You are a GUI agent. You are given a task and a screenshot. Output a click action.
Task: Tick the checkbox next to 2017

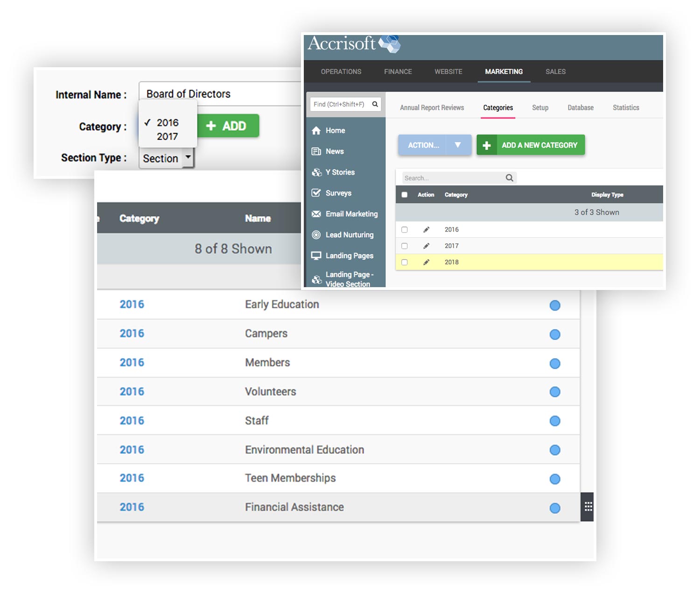point(405,246)
